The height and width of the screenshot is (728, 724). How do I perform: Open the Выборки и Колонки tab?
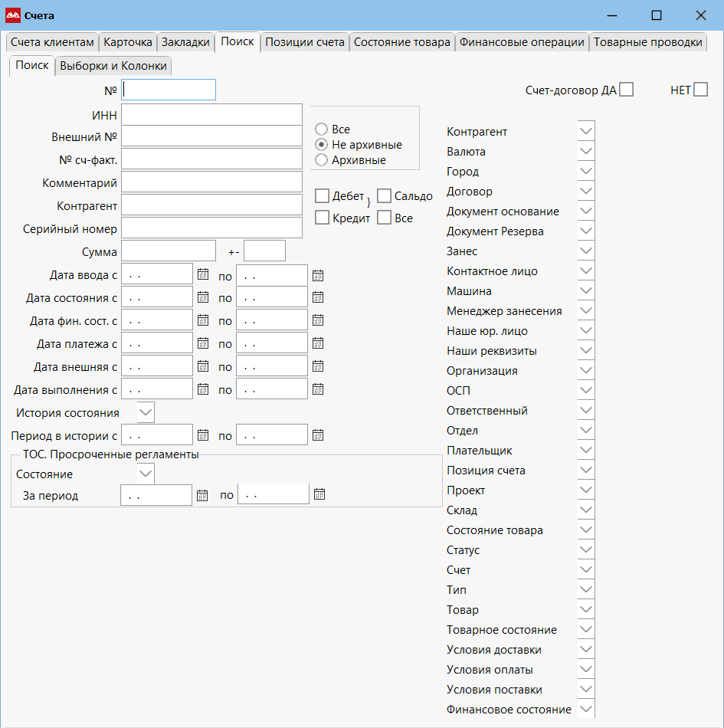[113, 66]
